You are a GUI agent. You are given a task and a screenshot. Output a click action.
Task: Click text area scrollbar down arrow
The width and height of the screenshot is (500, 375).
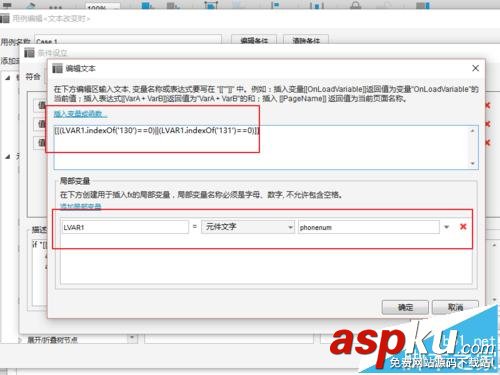pos(473,163)
